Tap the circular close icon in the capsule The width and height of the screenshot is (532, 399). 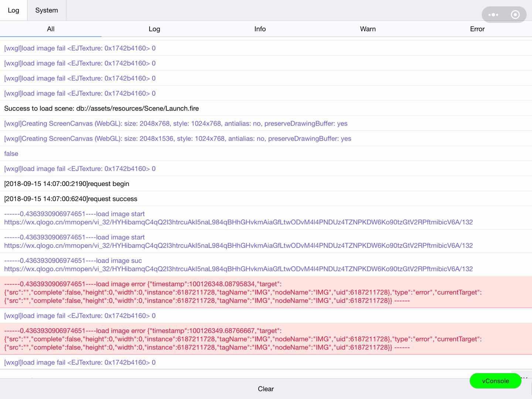point(515,15)
